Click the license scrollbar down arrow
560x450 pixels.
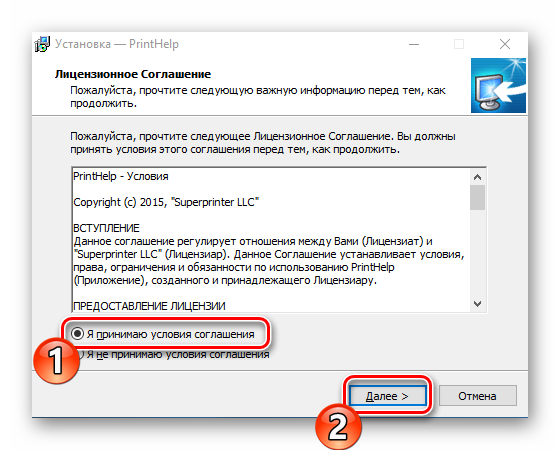click(x=478, y=304)
